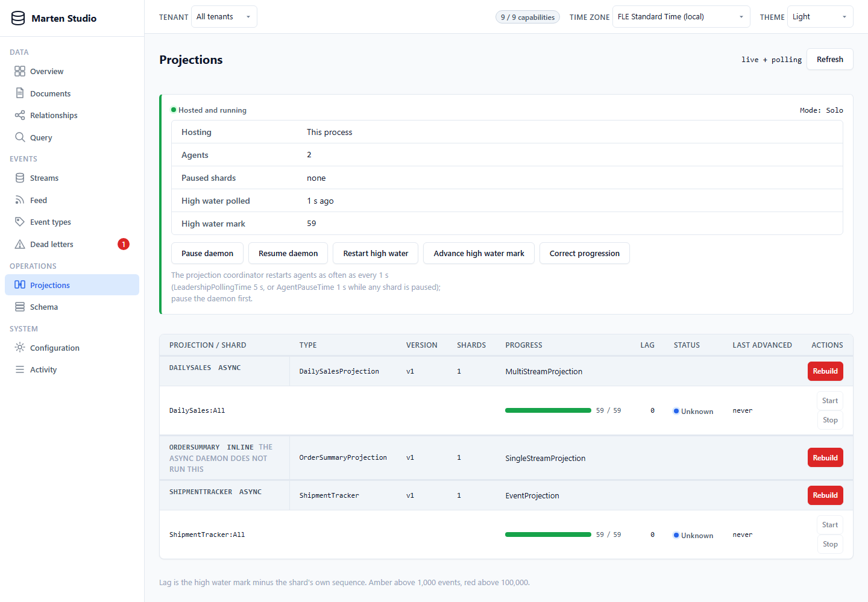Click Advance high water mark

[x=479, y=253]
